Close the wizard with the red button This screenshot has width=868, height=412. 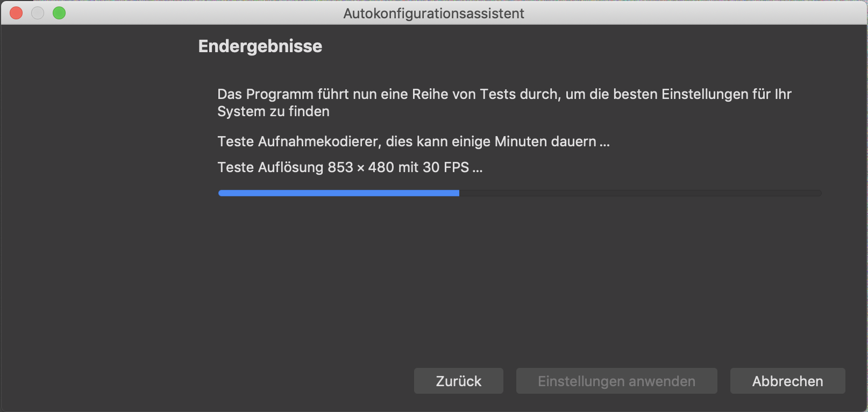(x=16, y=13)
